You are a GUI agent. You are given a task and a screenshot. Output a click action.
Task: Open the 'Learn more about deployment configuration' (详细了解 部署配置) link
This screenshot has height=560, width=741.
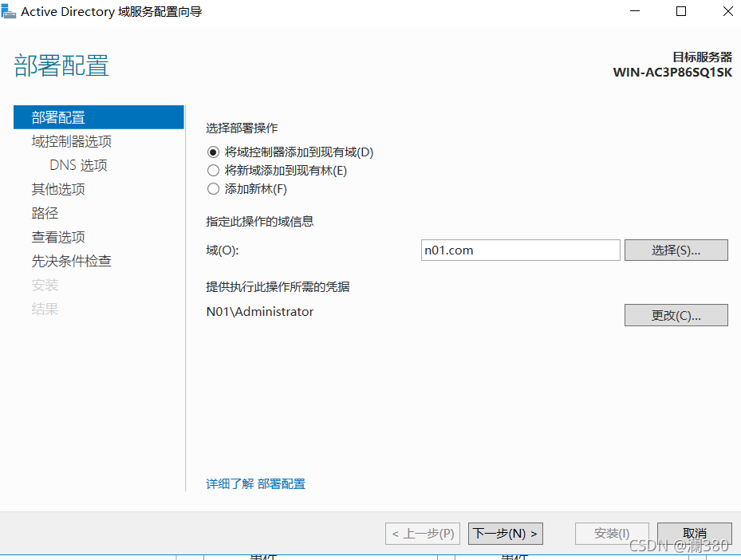pyautogui.click(x=256, y=484)
